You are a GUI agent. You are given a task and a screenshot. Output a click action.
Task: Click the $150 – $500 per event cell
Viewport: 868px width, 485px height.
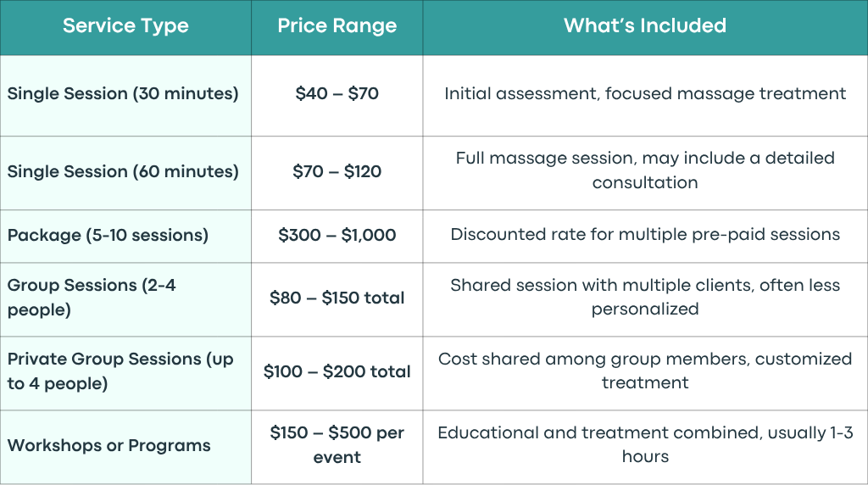pos(337,447)
